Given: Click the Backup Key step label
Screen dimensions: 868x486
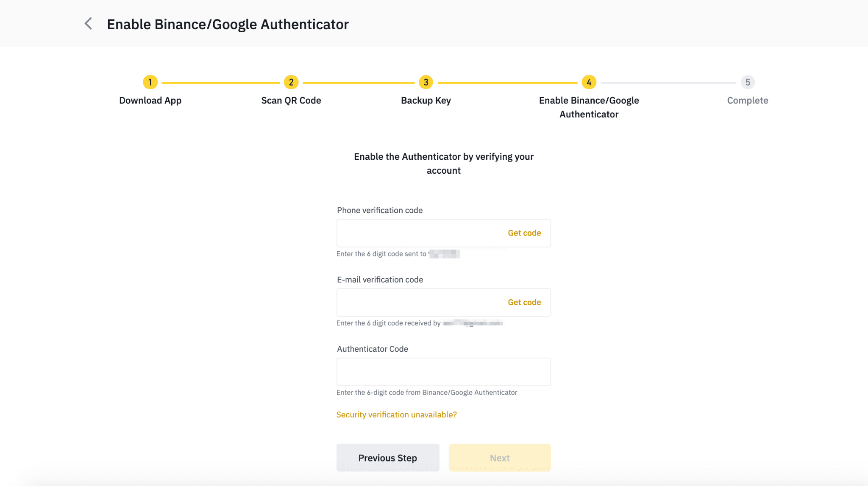Looking at the screenshot, I should point(426,100).
